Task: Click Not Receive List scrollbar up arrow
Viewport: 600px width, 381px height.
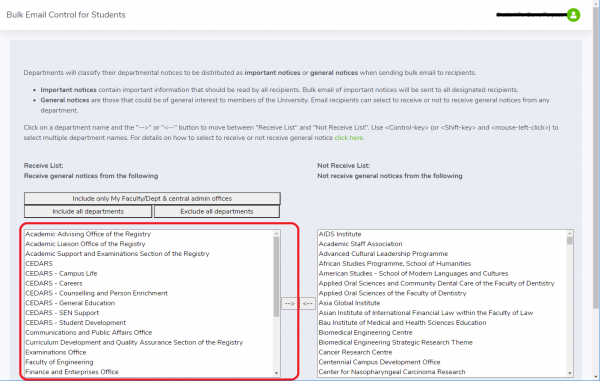Action: (570, 233)
